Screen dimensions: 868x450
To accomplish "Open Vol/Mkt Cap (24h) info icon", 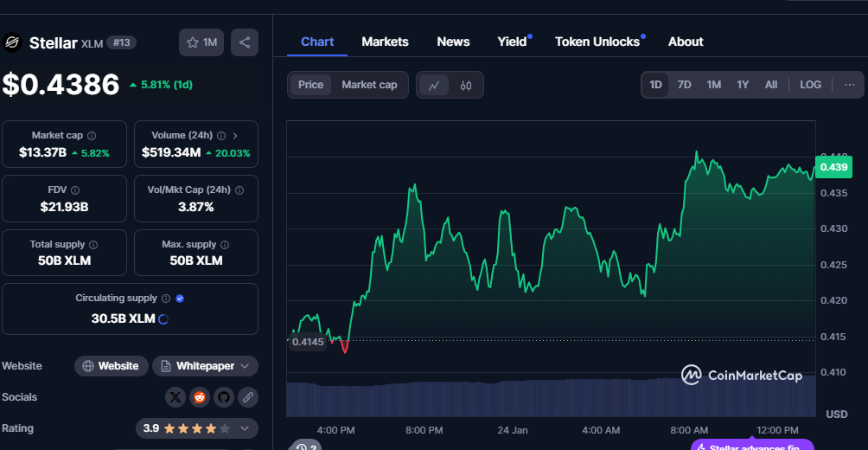I will pyautogui.click(x=239, y=190).
